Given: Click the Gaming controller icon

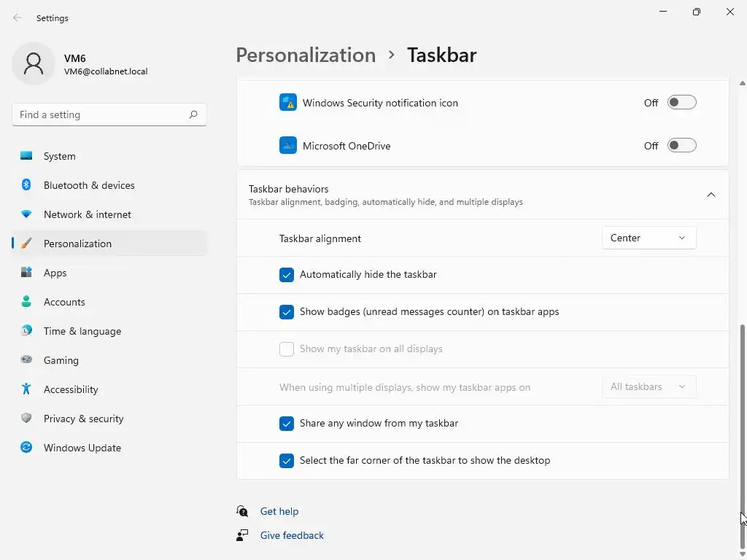Looking at the screenshot, I should point(26,360).
